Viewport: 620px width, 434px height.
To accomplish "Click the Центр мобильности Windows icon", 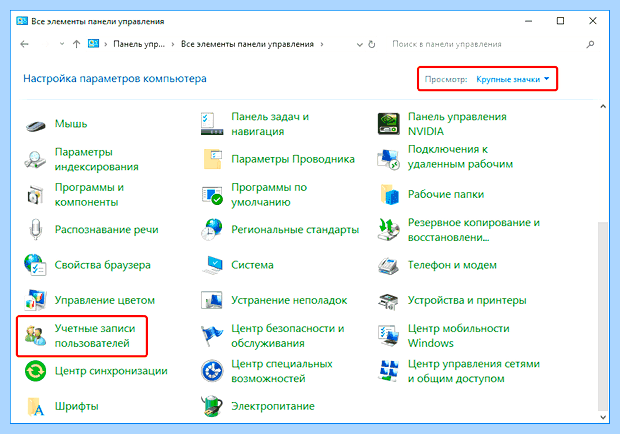I will click(388, 336).
